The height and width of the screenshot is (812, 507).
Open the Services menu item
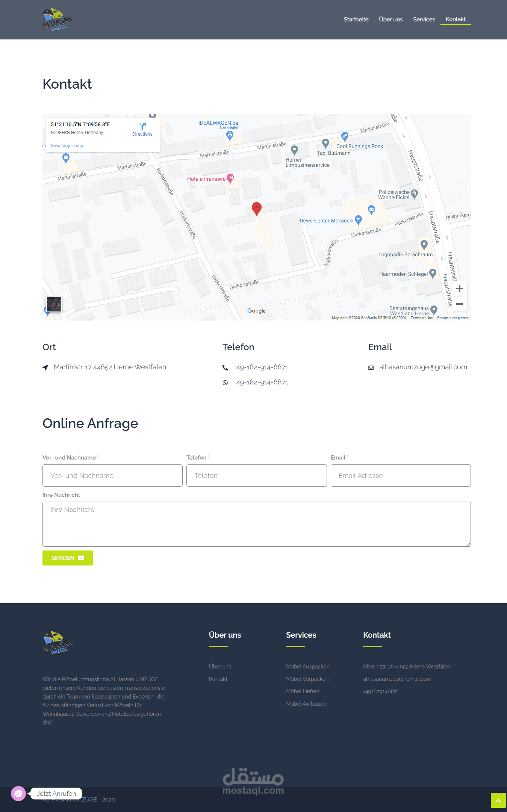(x=424, y=20)
